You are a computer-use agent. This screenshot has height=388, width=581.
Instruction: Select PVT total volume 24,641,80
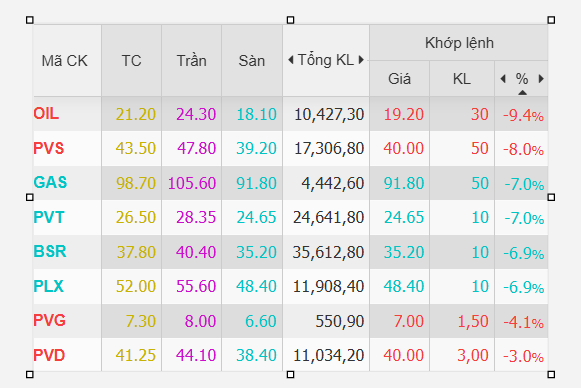tap(329, 218)
